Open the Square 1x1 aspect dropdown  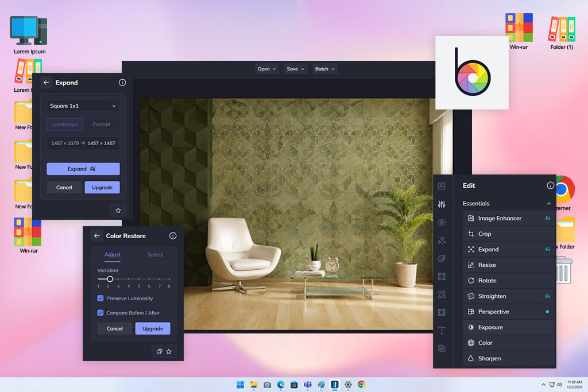pyautogui.click(x=83, y=106)
